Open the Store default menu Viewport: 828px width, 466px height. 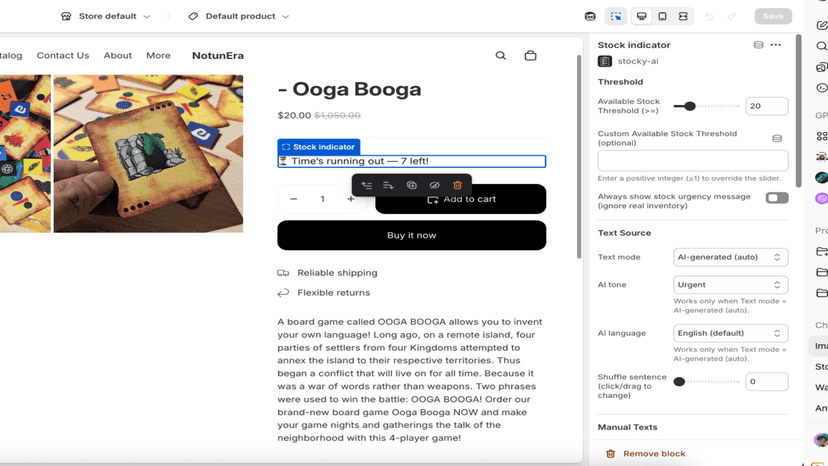coord(106,16)
